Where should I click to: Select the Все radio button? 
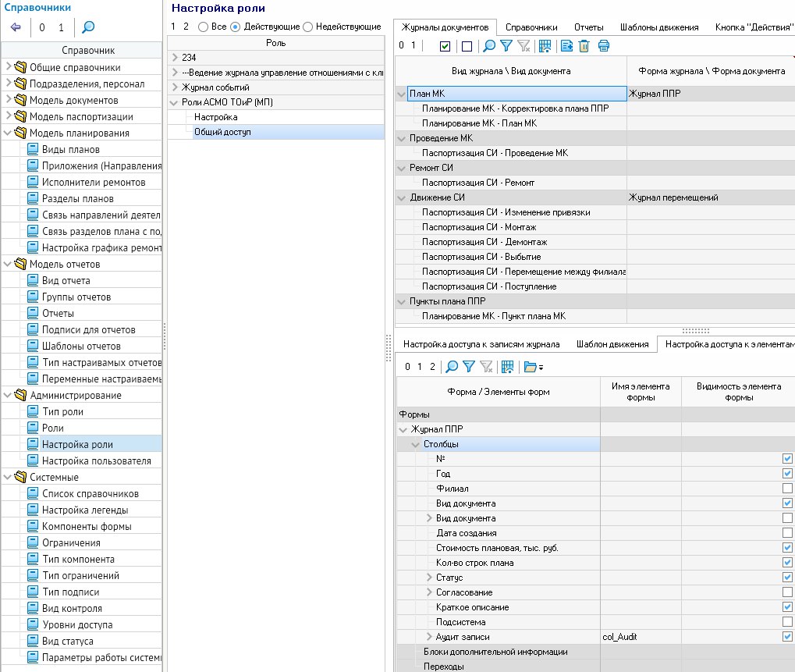204,27
